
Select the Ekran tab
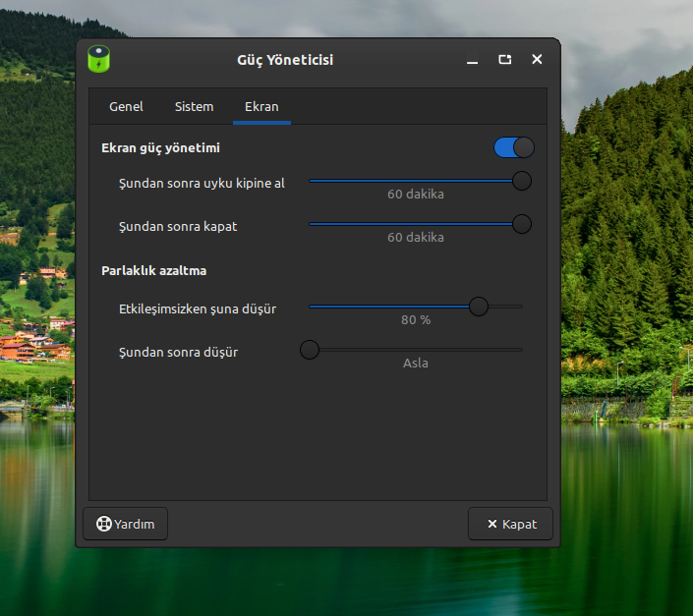pyautogui.click(x=261, y=106)
